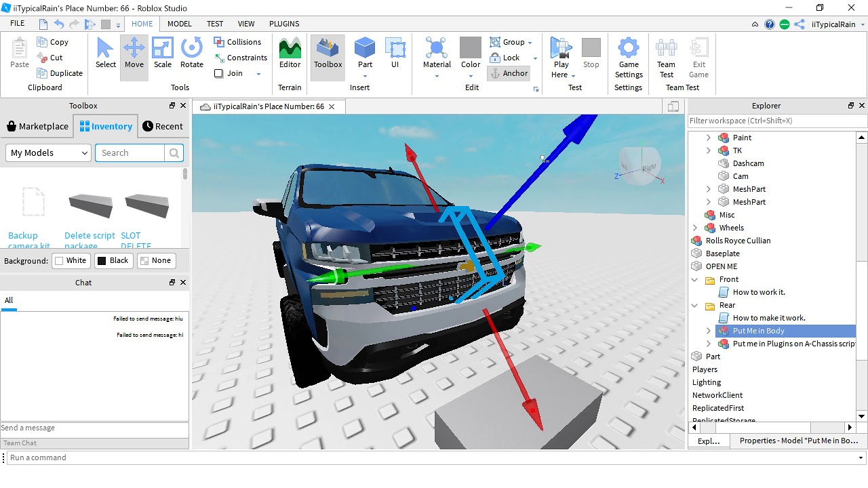Click the Color swatch button

[471, 48]
